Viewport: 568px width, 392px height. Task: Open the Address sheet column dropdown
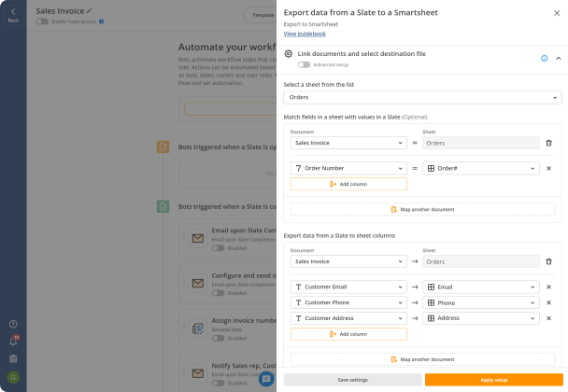tap(481, 318)
